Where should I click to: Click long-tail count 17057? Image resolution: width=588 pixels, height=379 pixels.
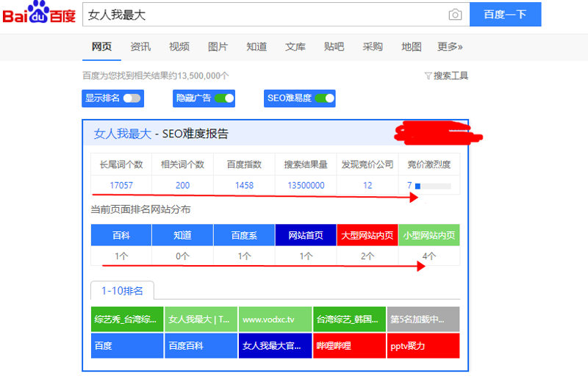121,185
